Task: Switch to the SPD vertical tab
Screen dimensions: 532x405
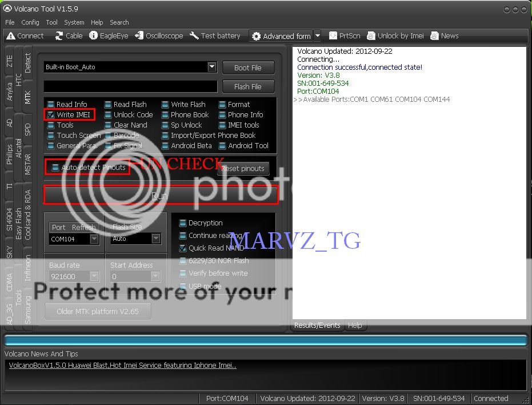Action: point(27,129)
